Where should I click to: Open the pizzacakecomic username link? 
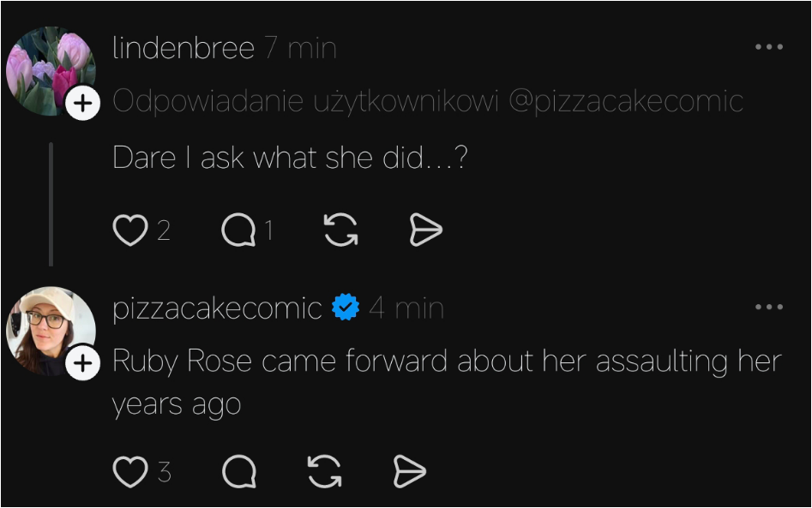218,309
